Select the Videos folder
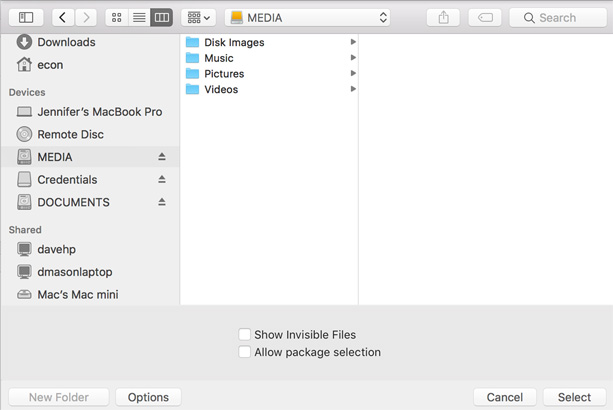 pyautogui.click(x=269, y=89)
